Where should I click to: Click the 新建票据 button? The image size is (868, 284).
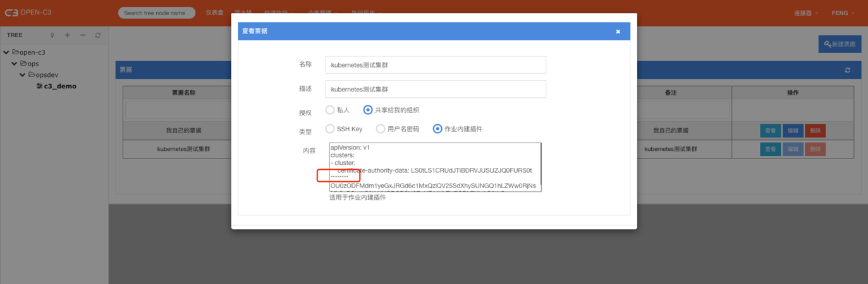pos(840,44)
